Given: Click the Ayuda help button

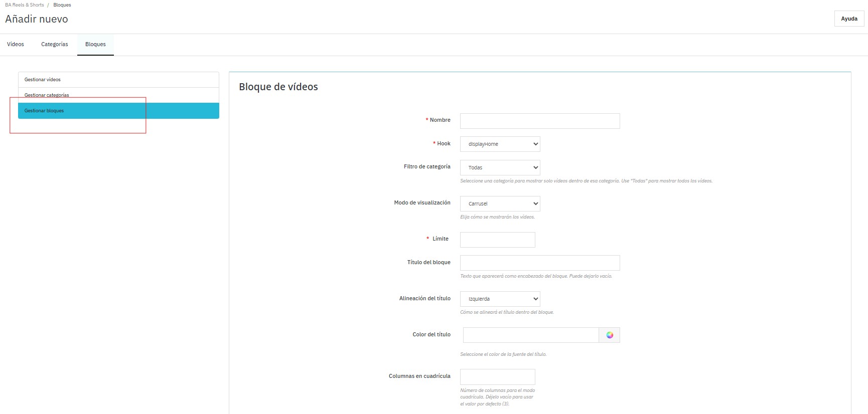Looking at the screenshot, I should click(x=849, y=19).
